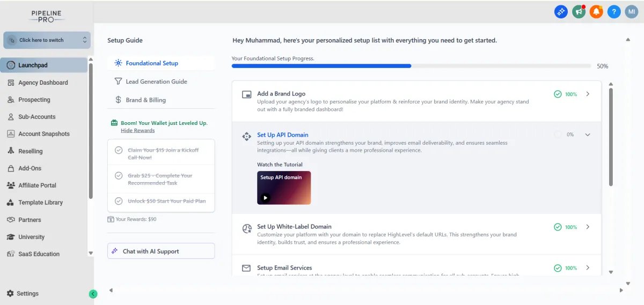Click the Partners handshake icon

pyautogui.click(x=11, y=220)
